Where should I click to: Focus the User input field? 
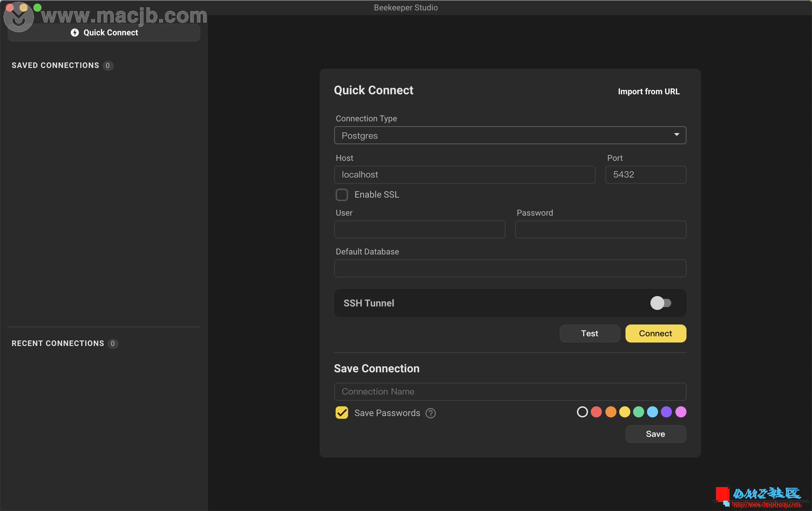(x=420, y=229)
